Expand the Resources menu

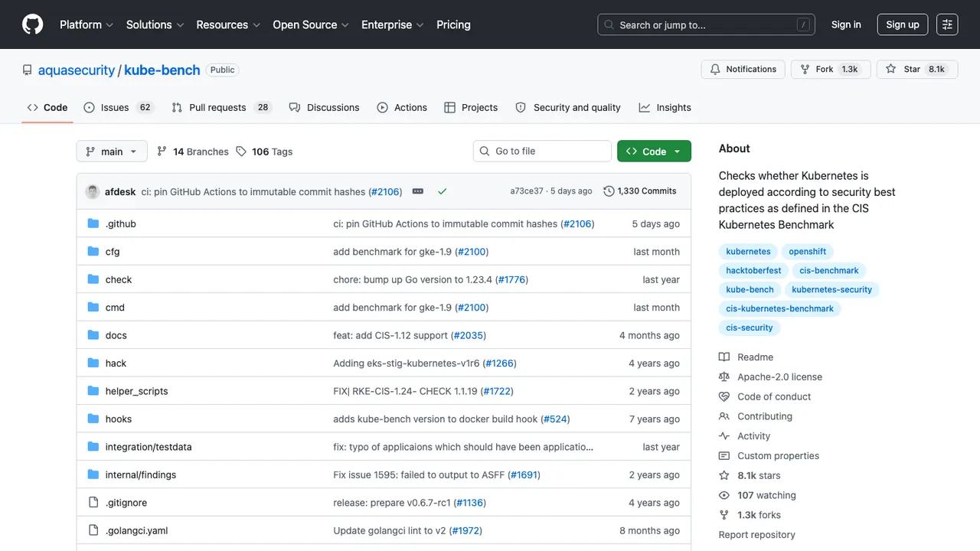pyautogui.click(x=228, y=24)
